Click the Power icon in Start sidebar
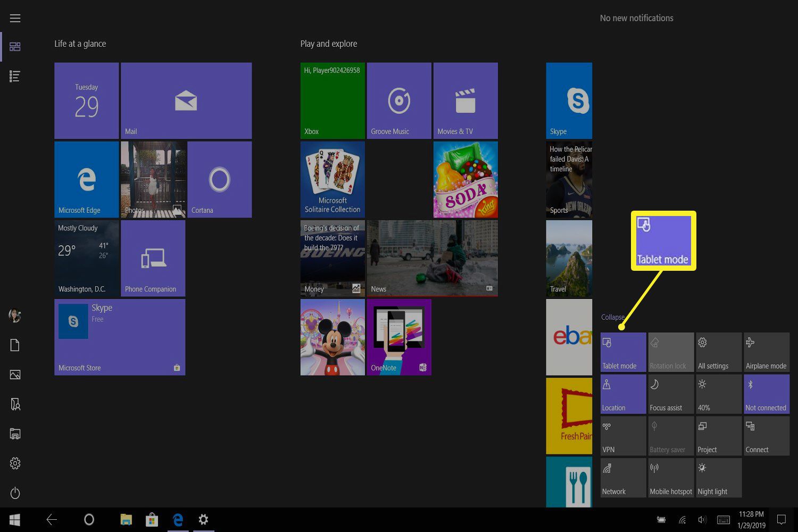 coord(15,493)
